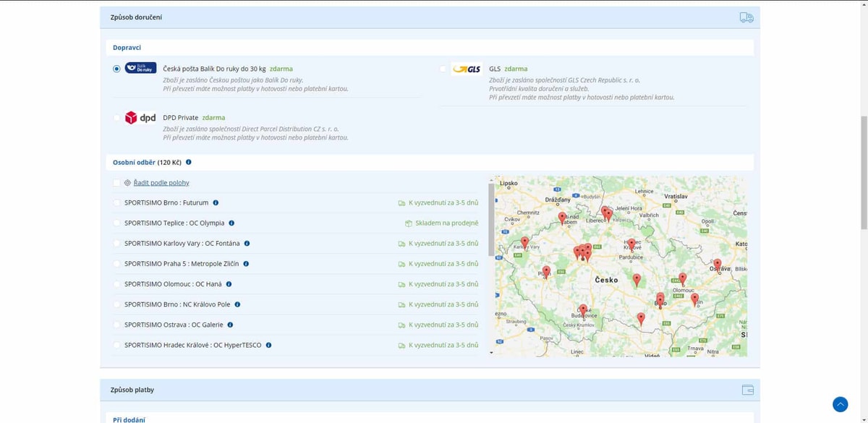Viewport: 868px width, 423px height.
Task: Click the Způsob platby section header
Action: 430,390
